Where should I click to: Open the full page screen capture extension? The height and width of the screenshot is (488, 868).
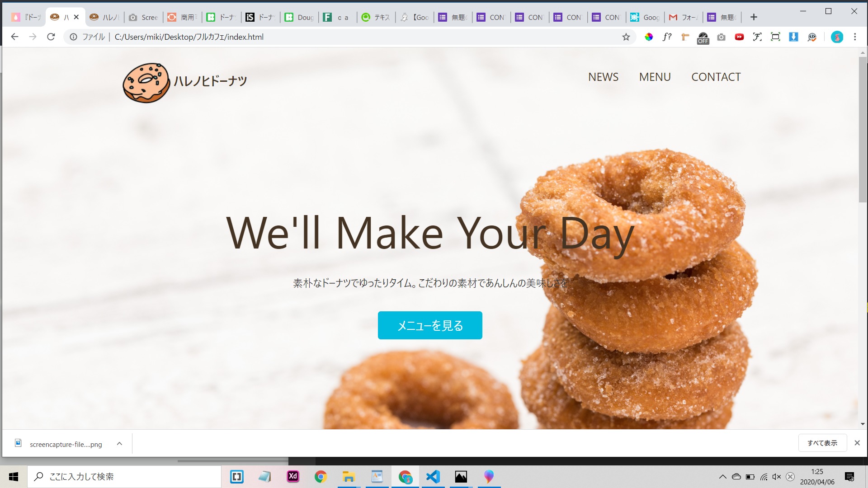pyautogui.click(x=775, y=37)
